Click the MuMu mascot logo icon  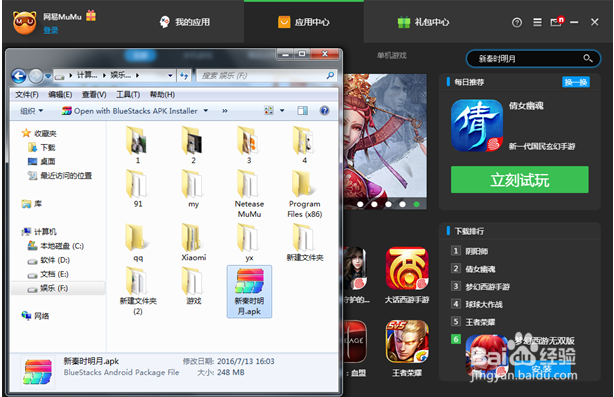click(24, 23)
